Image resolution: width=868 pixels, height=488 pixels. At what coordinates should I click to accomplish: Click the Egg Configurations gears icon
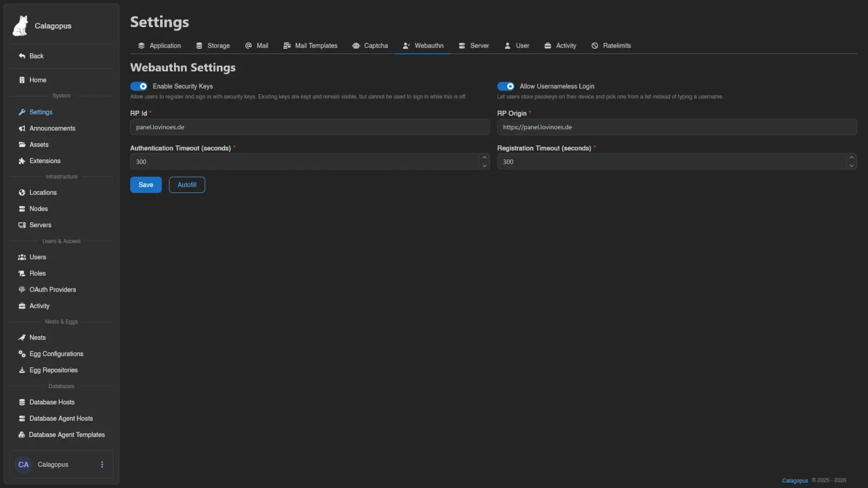(x=22, y=354)
